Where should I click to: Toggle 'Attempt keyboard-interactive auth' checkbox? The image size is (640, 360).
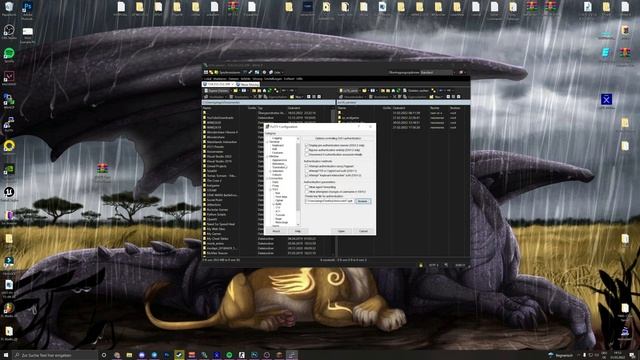[x=307, y=175]
